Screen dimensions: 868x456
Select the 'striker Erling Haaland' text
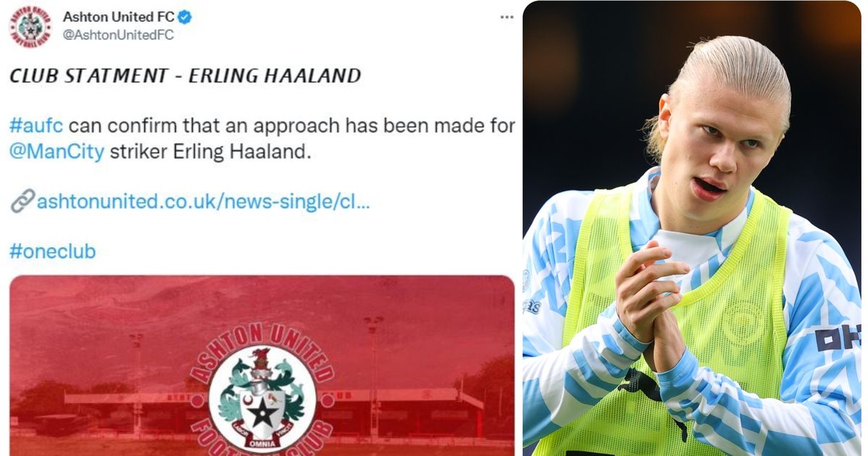click(x=210, y=153)
